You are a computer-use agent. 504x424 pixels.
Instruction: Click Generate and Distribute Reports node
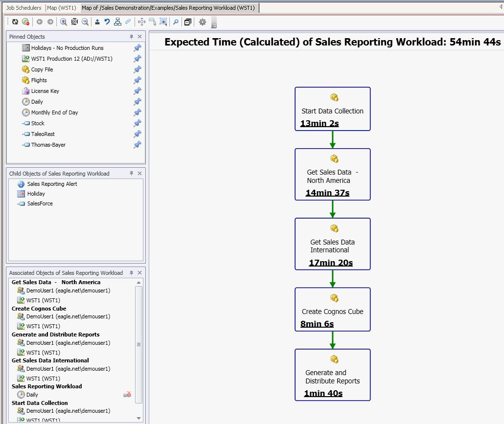332,375
